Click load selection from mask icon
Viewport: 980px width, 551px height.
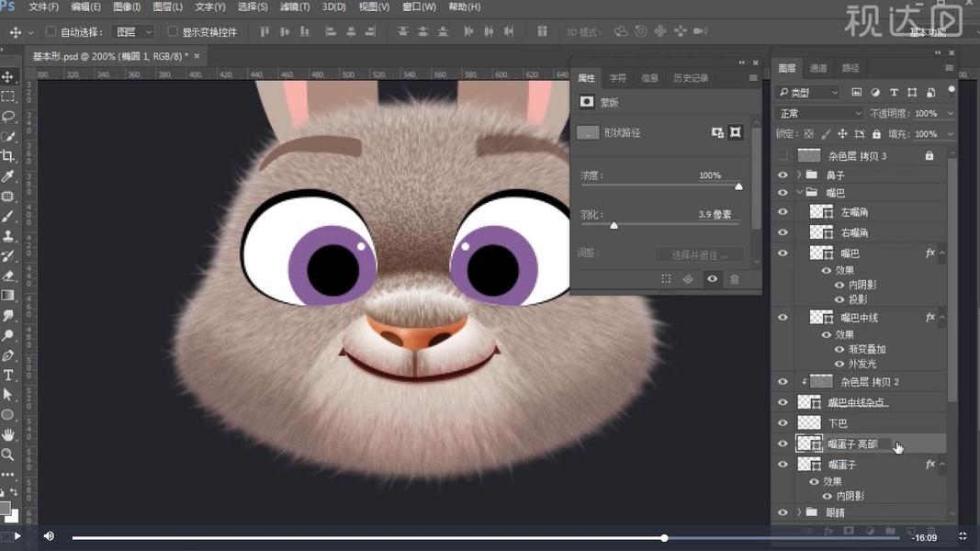tap(666, 279)
